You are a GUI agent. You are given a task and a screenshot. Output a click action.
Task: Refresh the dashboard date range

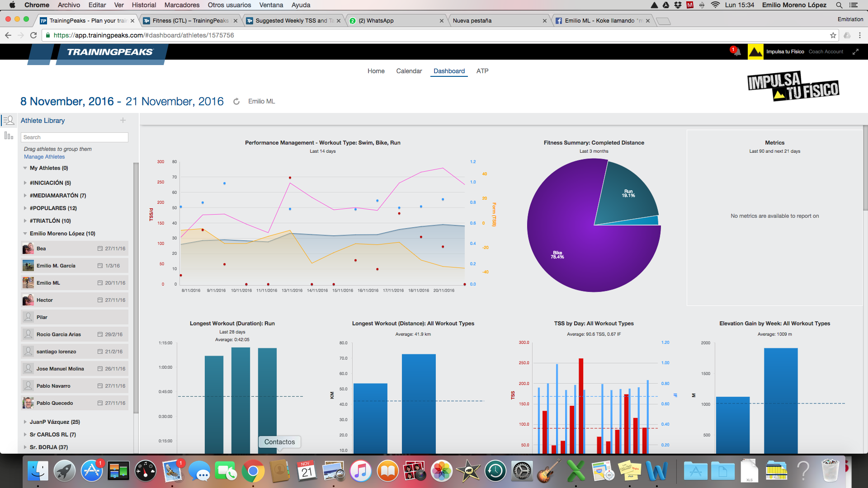236,102
